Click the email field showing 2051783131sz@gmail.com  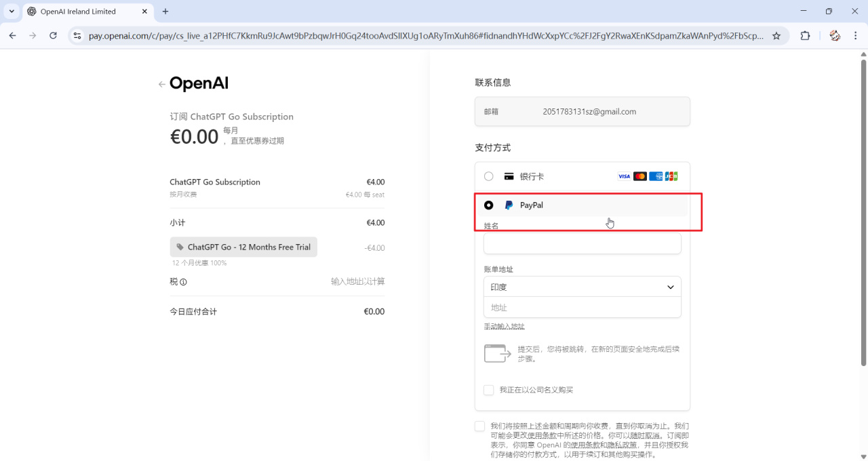coord(583,111)
